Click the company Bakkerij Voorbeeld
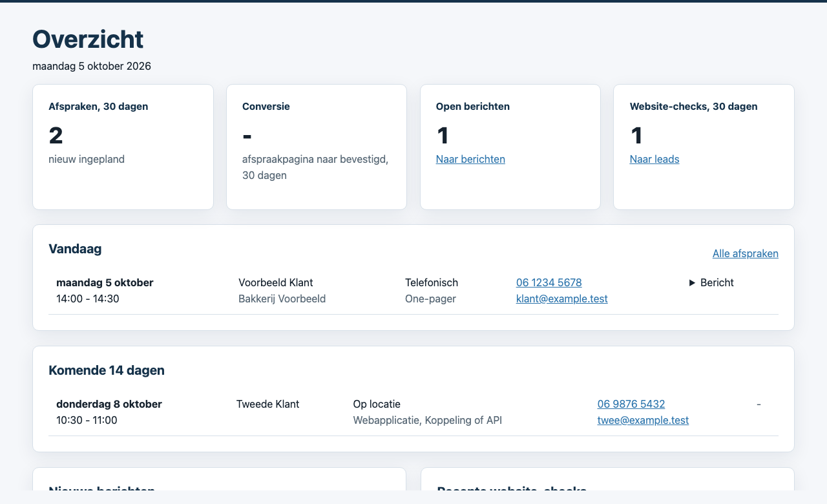 pyautogui.click(x=282, y=299)
